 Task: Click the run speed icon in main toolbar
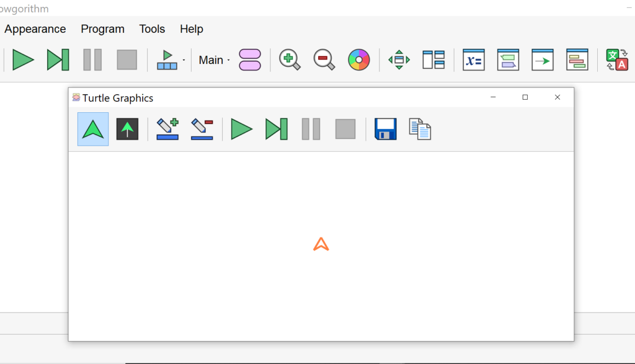click(x=168, y=60)
